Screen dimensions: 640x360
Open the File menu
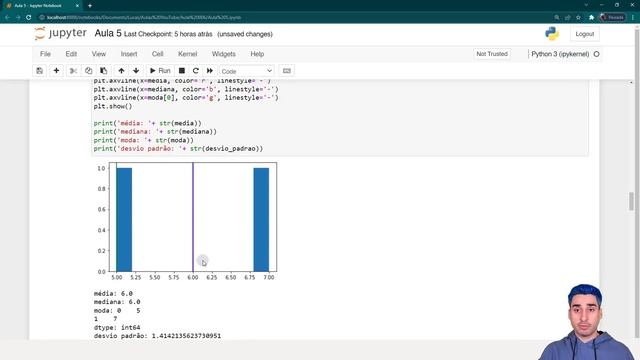tap(45, 54)
